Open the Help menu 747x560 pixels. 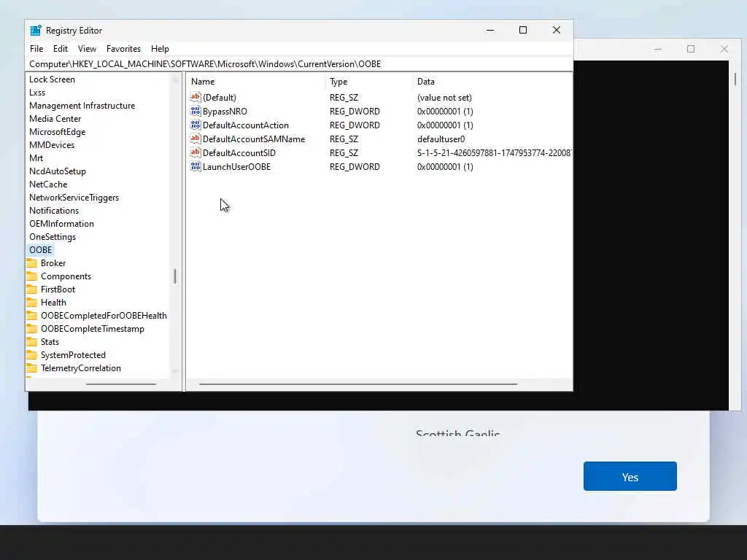pos(160,49)
